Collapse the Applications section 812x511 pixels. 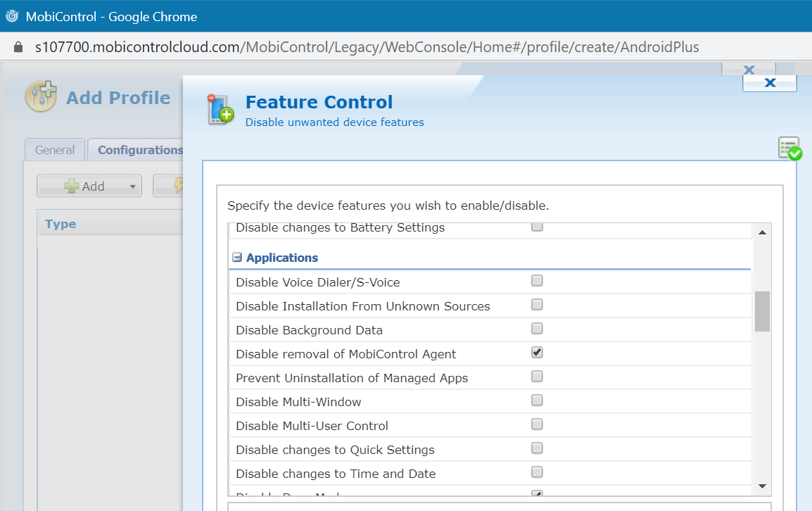click(x=237, y=258)
